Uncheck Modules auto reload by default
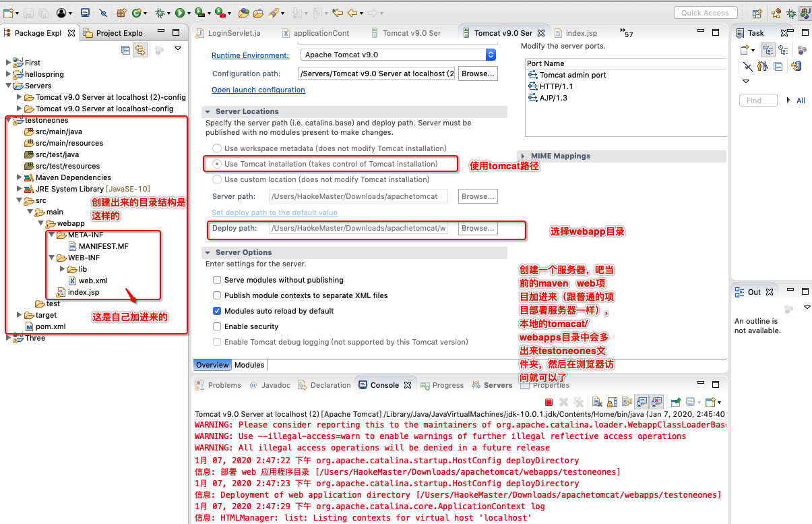The width and height of the screenshot is (812, 524). (x=217, y=311)
